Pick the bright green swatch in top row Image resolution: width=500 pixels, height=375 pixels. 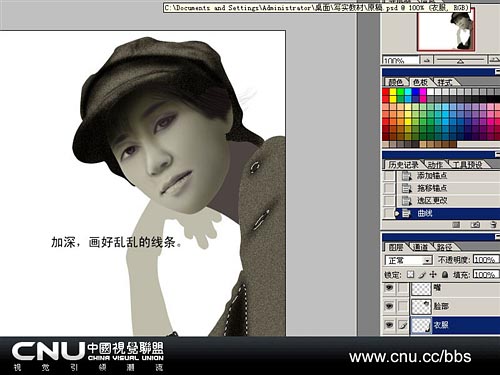pyautogui.click(x=400, y=92)
